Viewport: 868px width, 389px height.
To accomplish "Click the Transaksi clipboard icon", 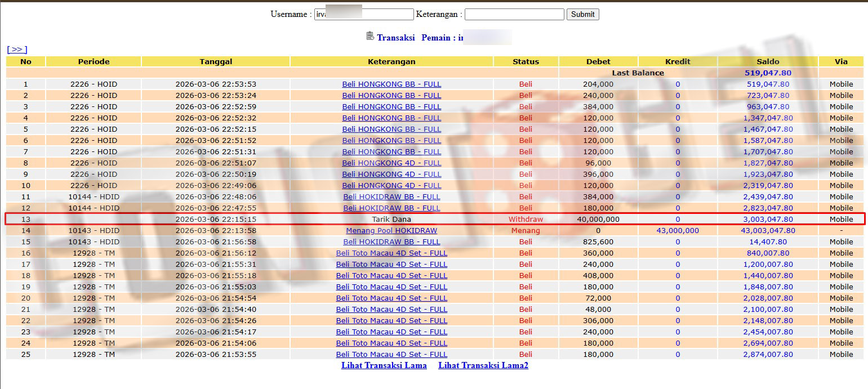I will [x=370, y=36].
